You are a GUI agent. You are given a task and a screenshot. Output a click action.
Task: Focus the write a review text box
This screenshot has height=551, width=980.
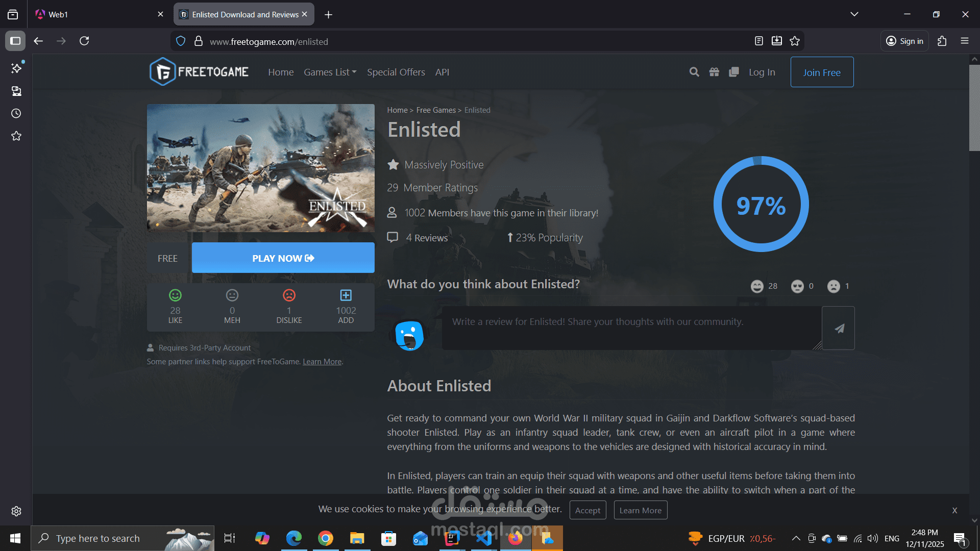632,328
